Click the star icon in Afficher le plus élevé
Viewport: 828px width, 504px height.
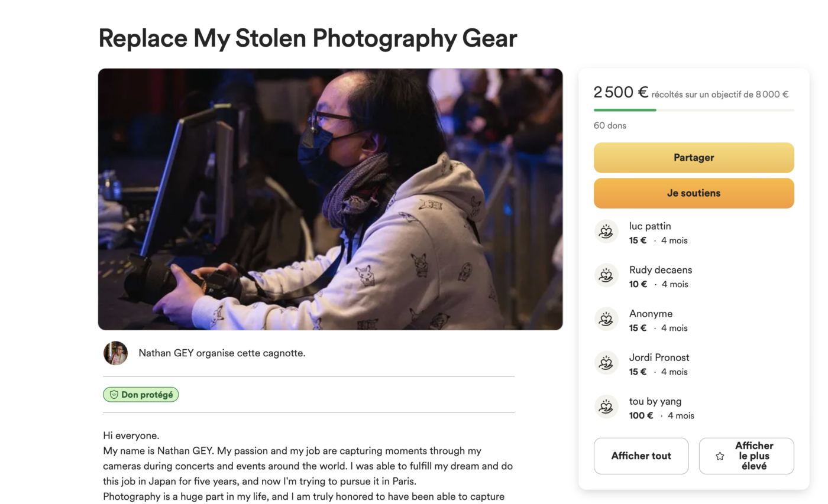[x=720, y=456]
